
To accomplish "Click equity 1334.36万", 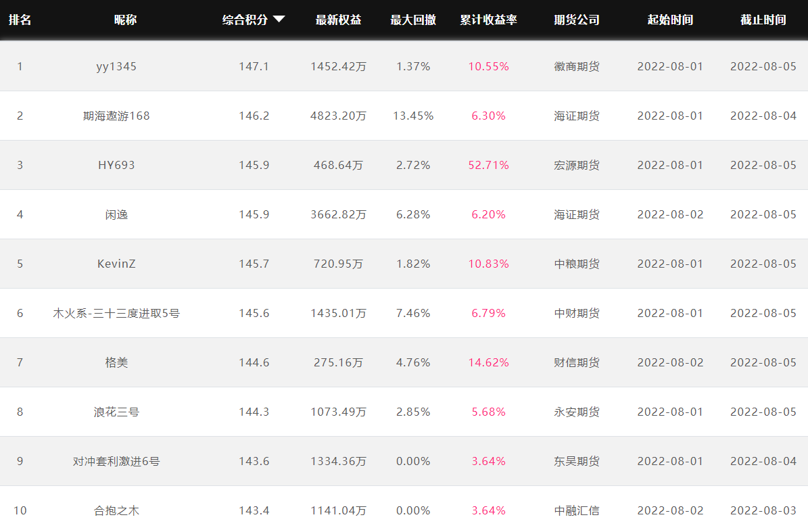I will coord(339,461).
